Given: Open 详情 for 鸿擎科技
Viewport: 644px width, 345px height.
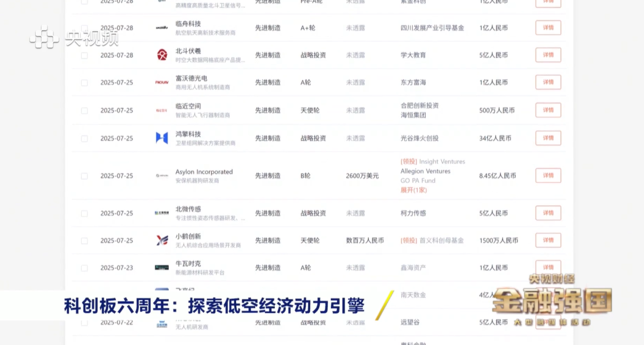Looking at the screenshot, I should click(549, 138).
